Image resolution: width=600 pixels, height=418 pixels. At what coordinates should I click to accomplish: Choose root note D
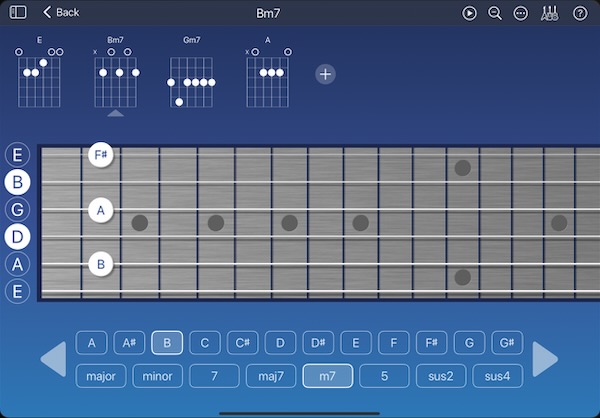[x=280, y=343]
